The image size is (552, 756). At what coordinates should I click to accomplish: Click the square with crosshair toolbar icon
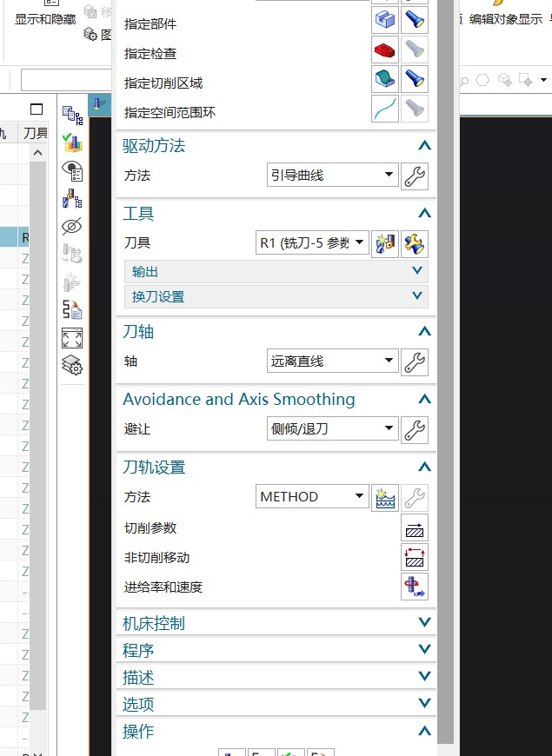[x=525, y=80]
